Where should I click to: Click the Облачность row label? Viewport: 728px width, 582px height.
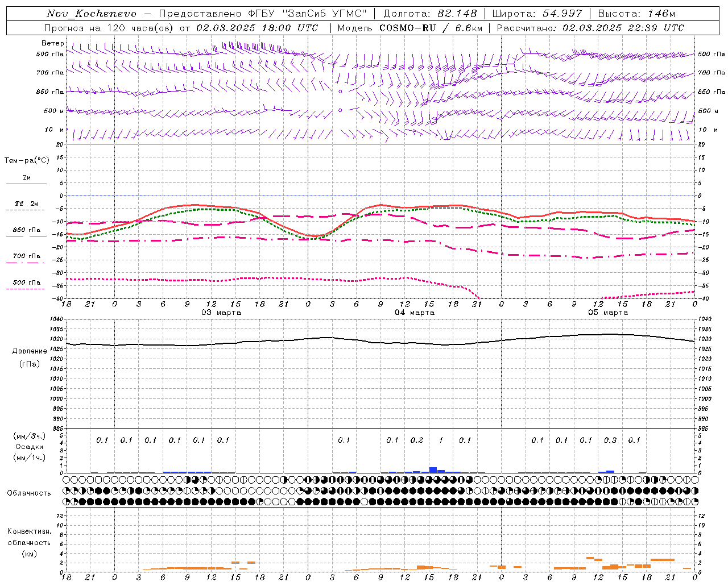click(29, 493)
